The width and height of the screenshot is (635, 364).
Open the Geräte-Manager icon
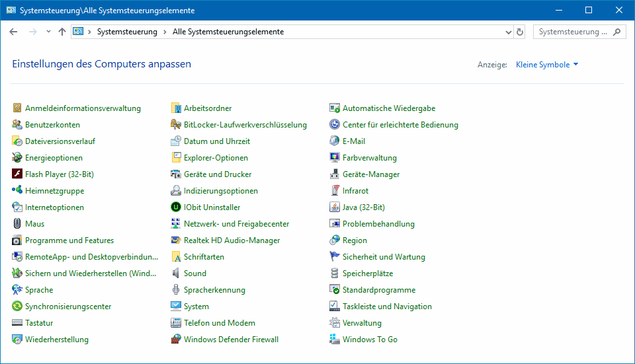[x=335, y=174]
